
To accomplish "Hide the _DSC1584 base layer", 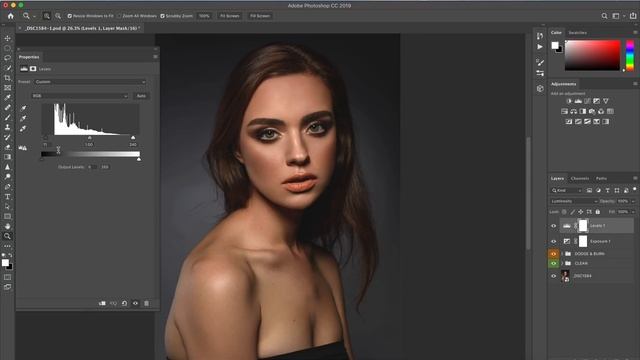I will [x=553, y=276].
